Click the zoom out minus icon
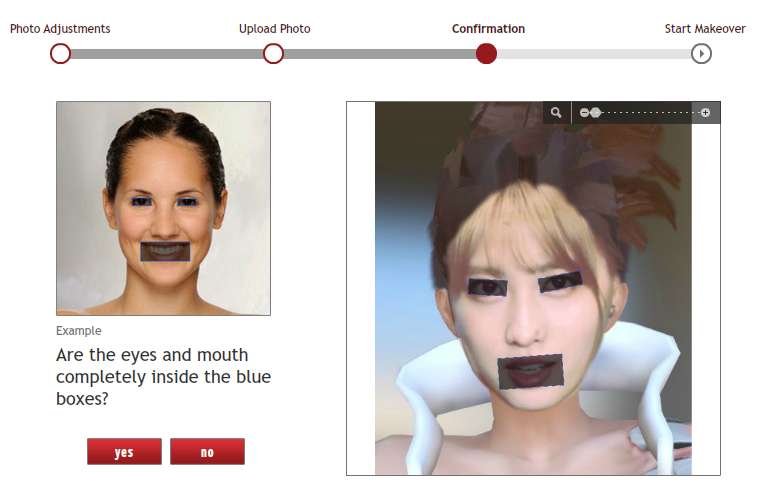The width and height of the screenshot is (757, 499). [584, 112]
